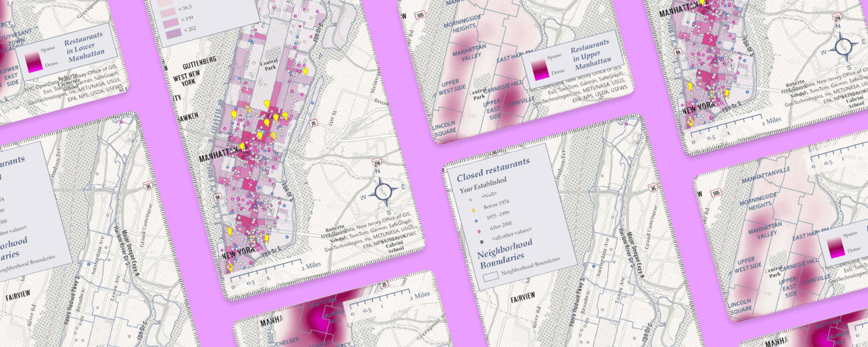Click the 1975 - 1999 legend label

(498, 215)
